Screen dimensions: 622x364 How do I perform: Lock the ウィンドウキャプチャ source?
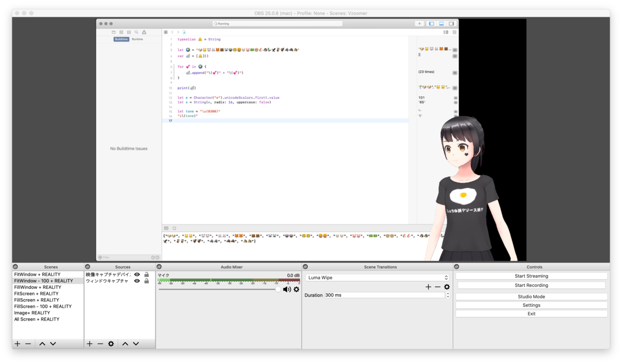[147, 281]
